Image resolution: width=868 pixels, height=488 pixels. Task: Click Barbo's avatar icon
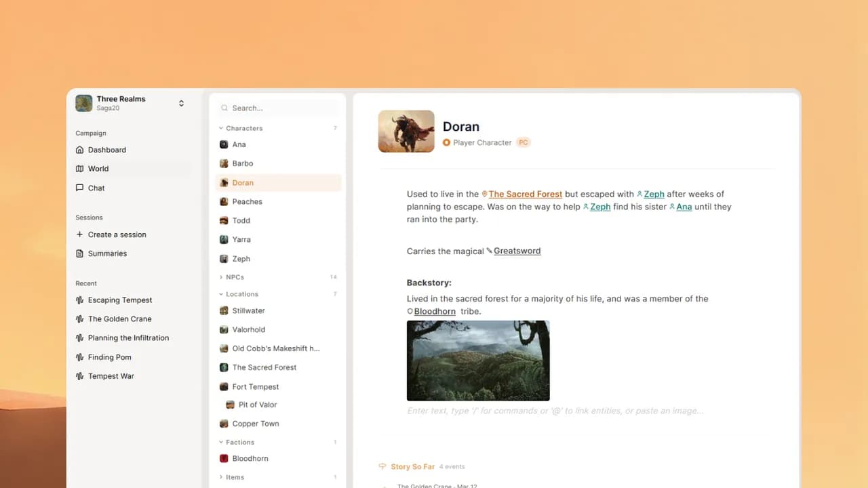(x=224, y=163)
